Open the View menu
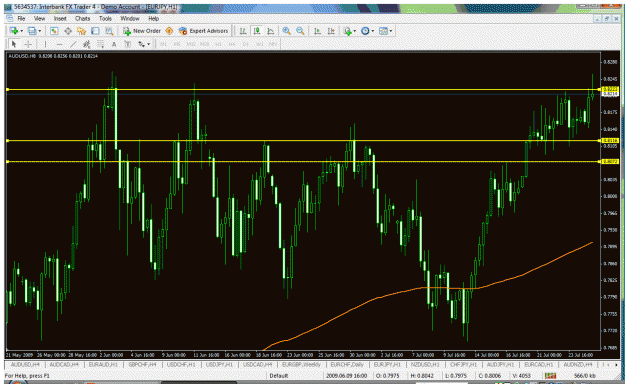The height and width of the screenshot is (384, 625). click(39, 18)
